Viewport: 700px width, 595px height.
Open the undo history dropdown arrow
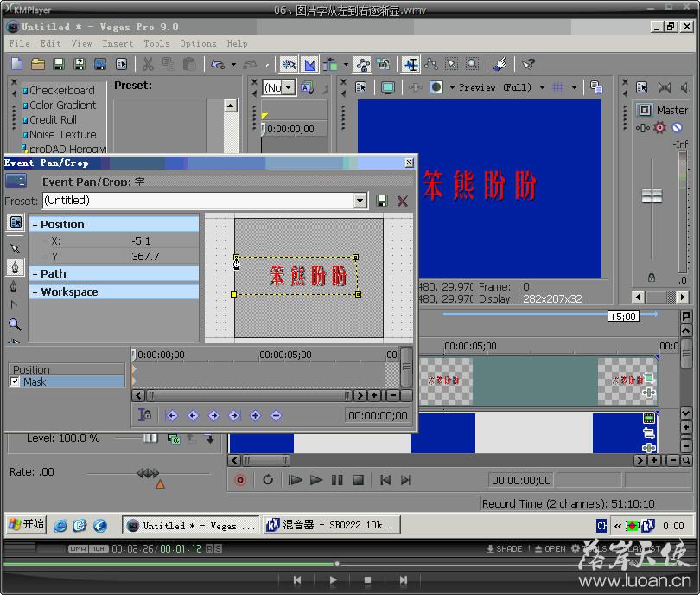(233, 64)
